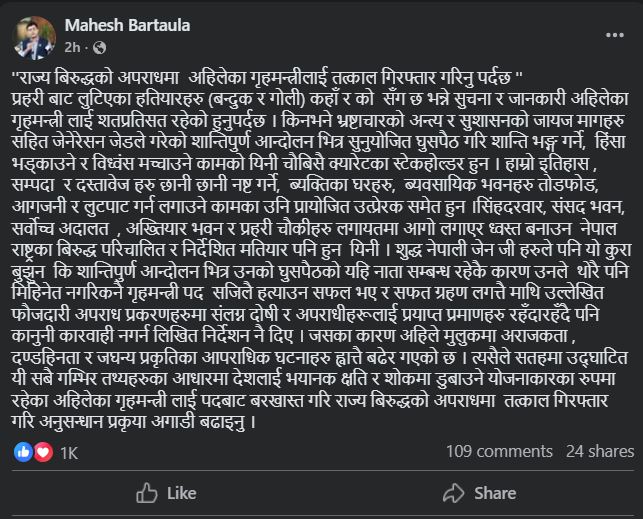This screenshot has height=519, width=643.
Task: Click the red heart Love reaction icon
Action: click(x=41, y=452)
